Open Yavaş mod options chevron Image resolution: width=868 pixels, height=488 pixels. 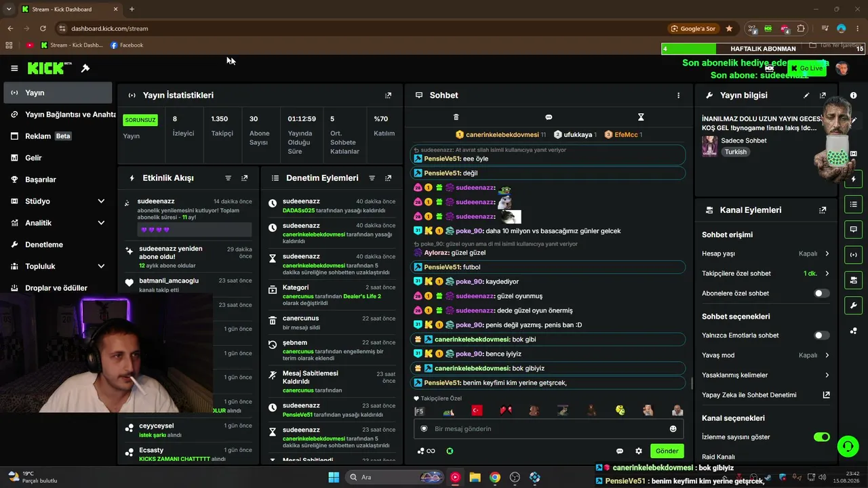click(x=827, y=355)
